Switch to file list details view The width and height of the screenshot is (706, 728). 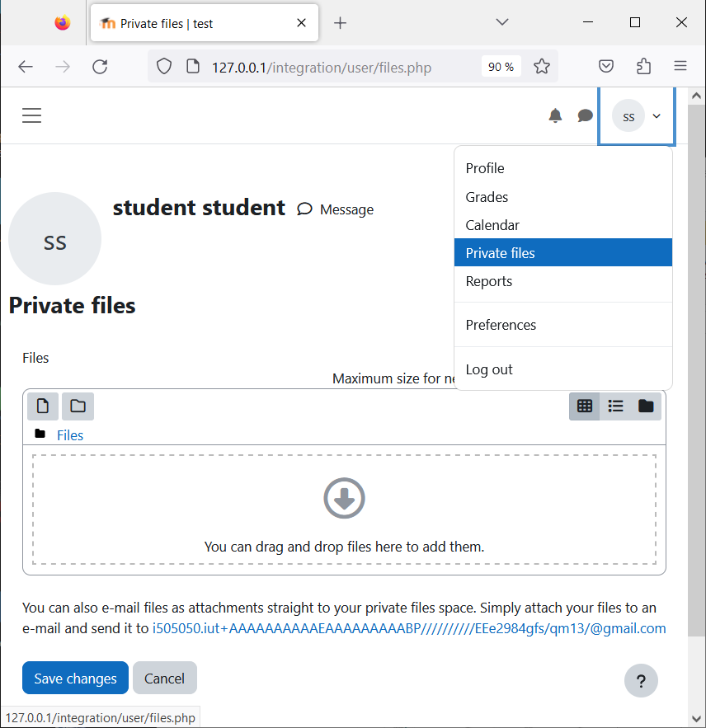pyautogui.click(x=615, y=406)
